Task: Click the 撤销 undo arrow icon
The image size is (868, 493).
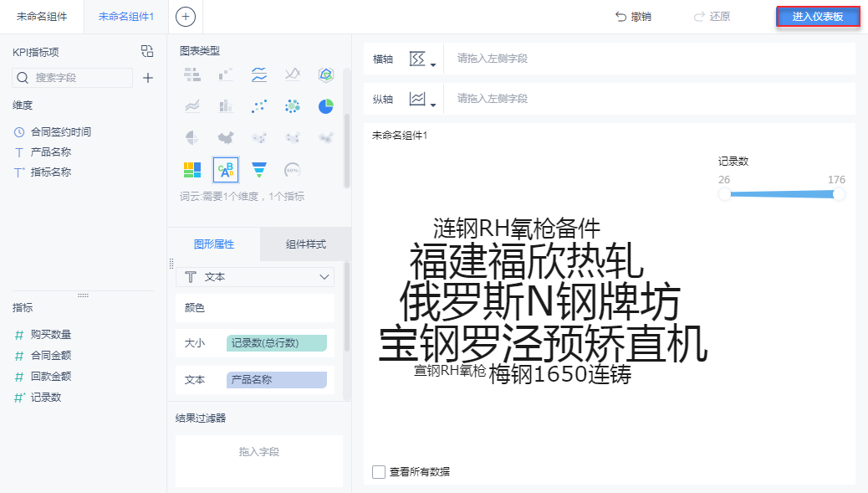Action: pos(621,17)
